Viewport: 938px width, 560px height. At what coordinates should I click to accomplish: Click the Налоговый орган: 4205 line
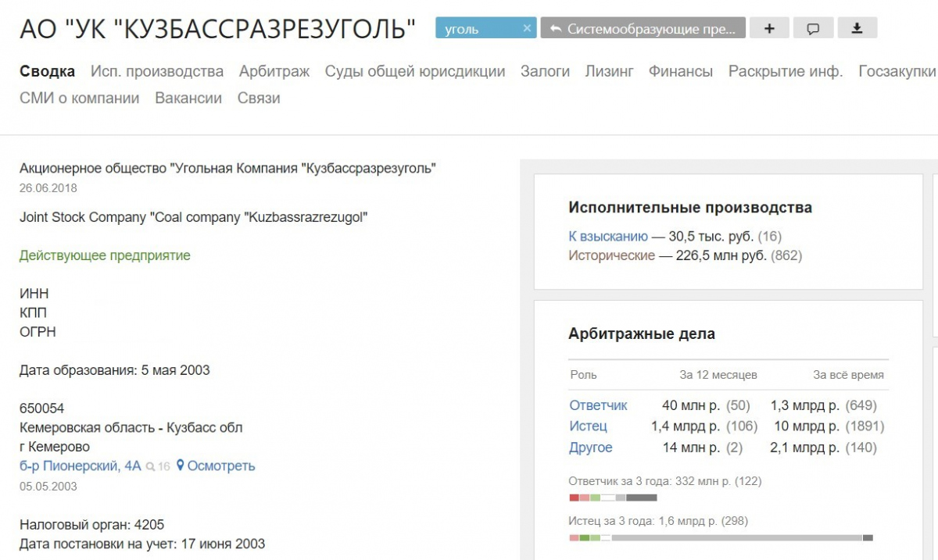92,525
